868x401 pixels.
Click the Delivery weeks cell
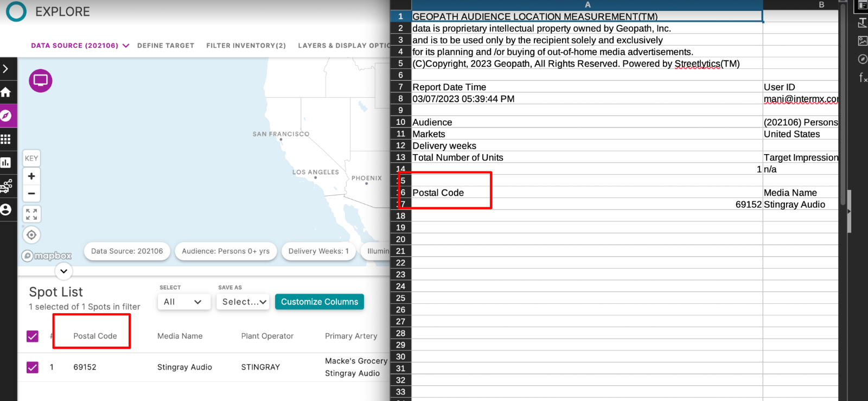tap(587, 145)
